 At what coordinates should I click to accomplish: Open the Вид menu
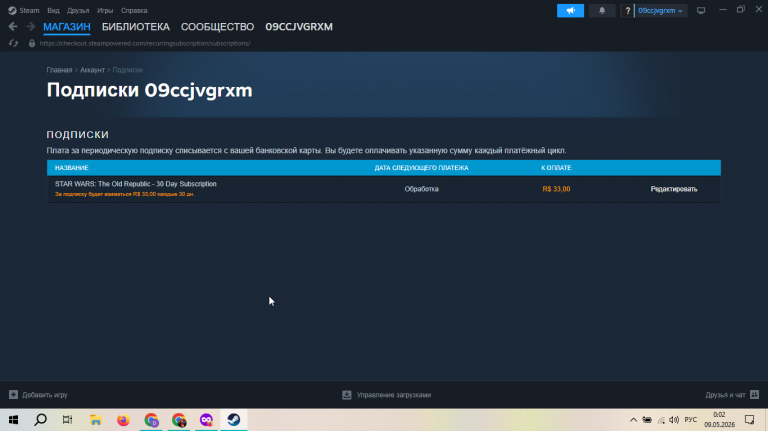point(53,10)
